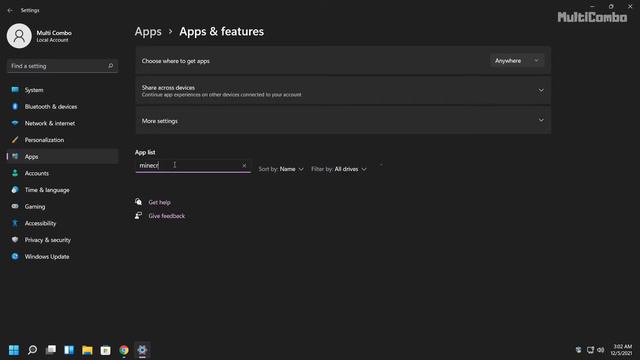Click the Accessibility figure icon
This screenshot has height=360, width=640.
coord(15,223)
